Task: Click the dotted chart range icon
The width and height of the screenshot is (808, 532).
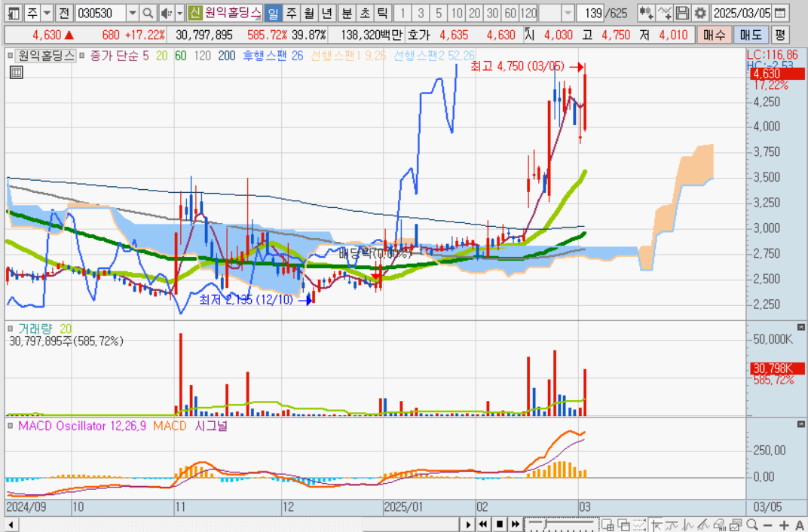Action: pyautogui.click(x=639, y=524)
